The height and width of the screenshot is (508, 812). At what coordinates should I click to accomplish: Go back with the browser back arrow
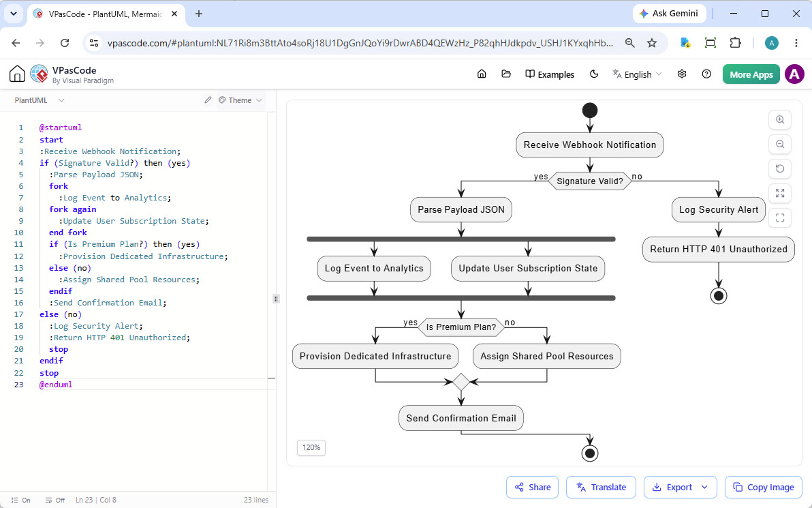coord(16,43)
